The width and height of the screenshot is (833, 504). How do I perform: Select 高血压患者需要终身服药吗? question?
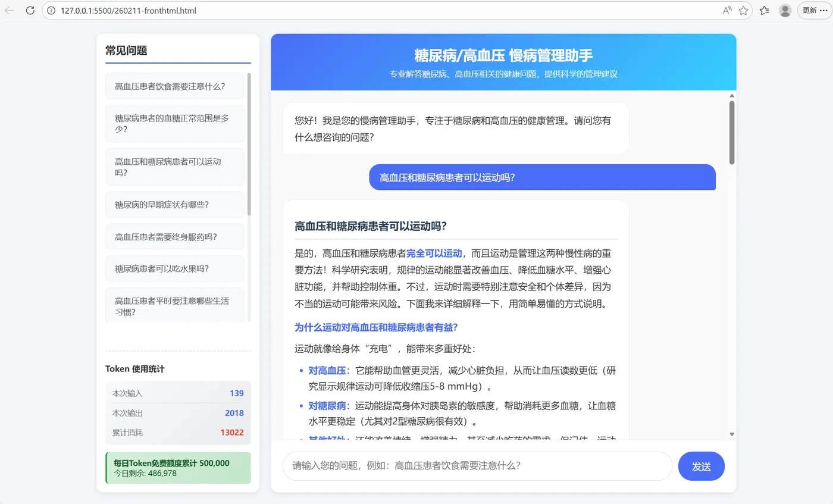coord(174,236)
